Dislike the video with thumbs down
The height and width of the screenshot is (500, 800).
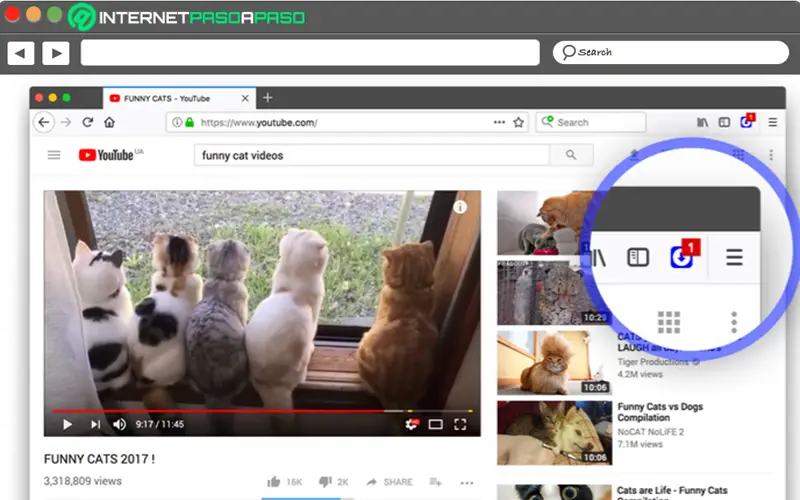click(x=325, y=482)
